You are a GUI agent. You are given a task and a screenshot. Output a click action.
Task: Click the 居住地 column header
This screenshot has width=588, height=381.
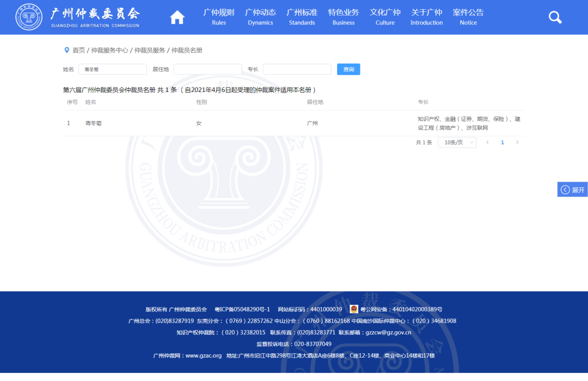[x=315, y=102]
